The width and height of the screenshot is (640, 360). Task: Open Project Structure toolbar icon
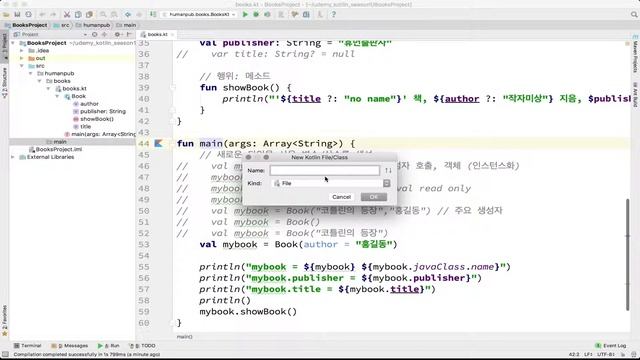pos(306,14)
